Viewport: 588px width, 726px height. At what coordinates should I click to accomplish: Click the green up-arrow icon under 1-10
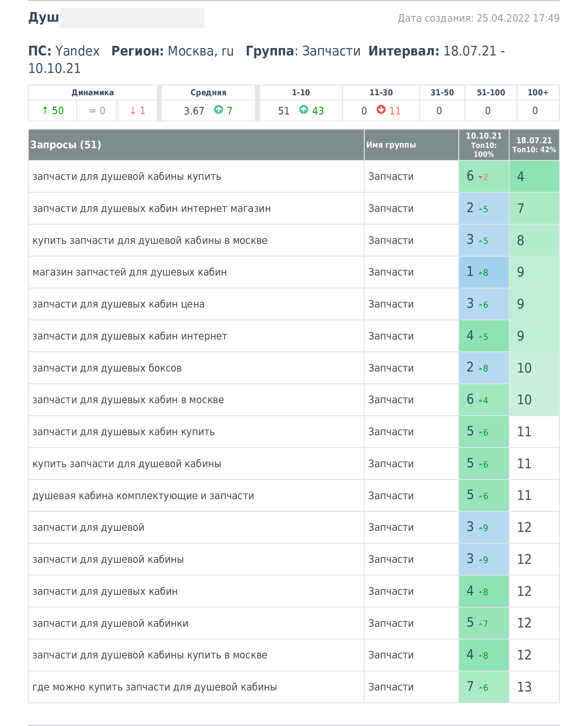304,110
